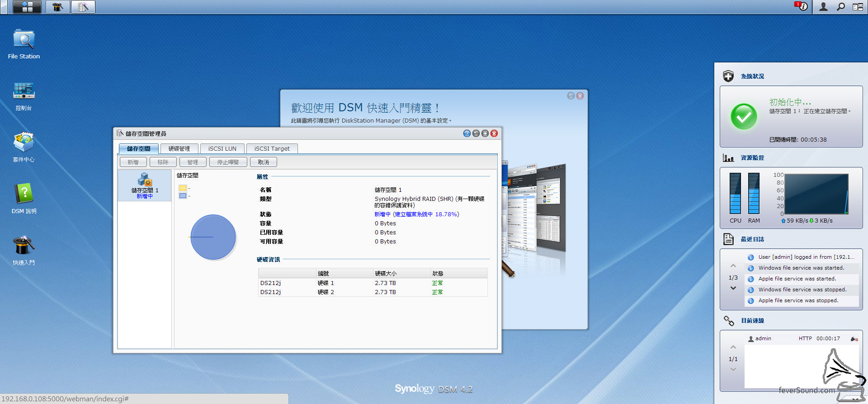Click the Current Connections link icon
This screenshot has width=868, height=404.
point(729,321)
